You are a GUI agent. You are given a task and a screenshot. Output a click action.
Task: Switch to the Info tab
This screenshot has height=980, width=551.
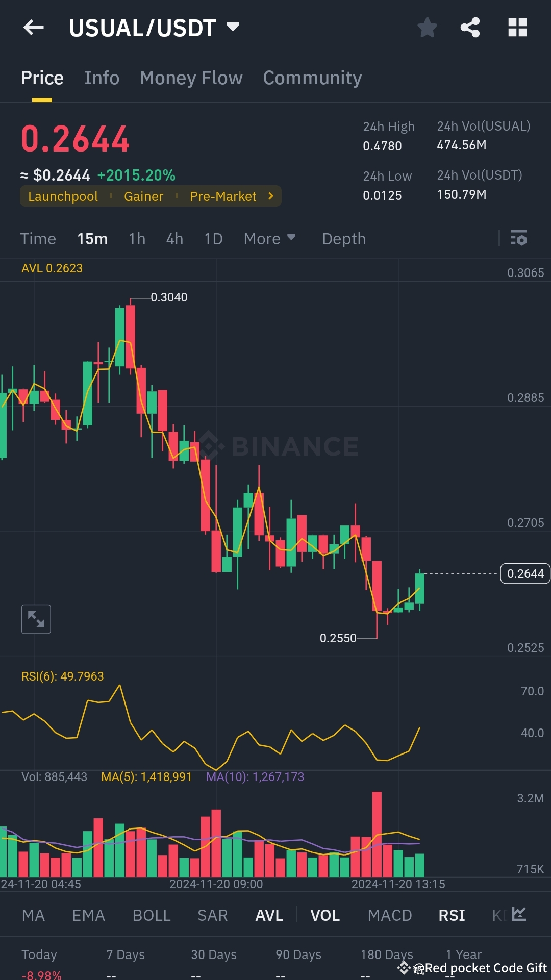pos(102,78)
